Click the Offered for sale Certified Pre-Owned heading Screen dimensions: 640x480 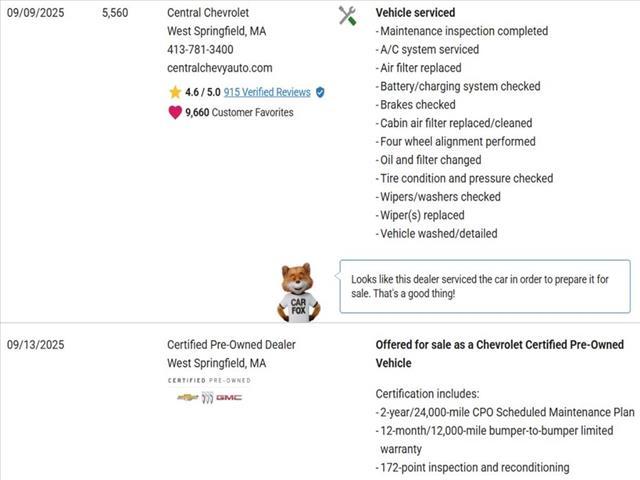[499, 354]
